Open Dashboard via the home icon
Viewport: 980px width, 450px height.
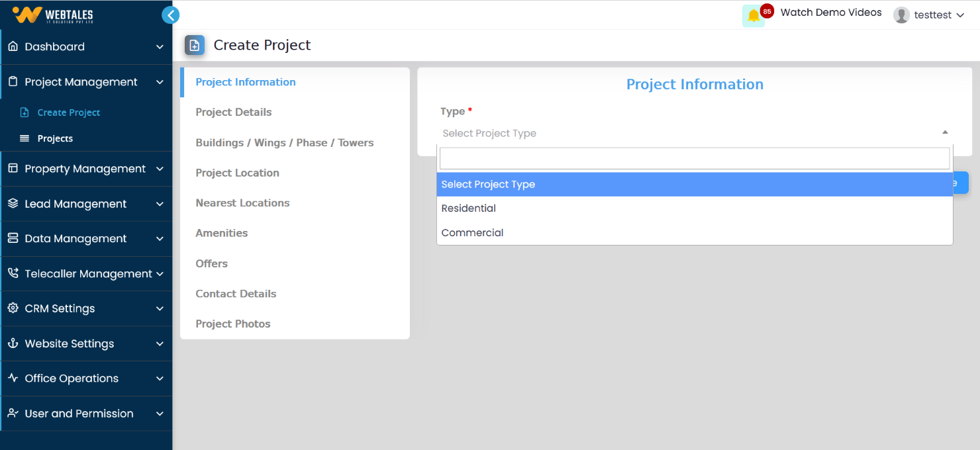click(15, 46)
